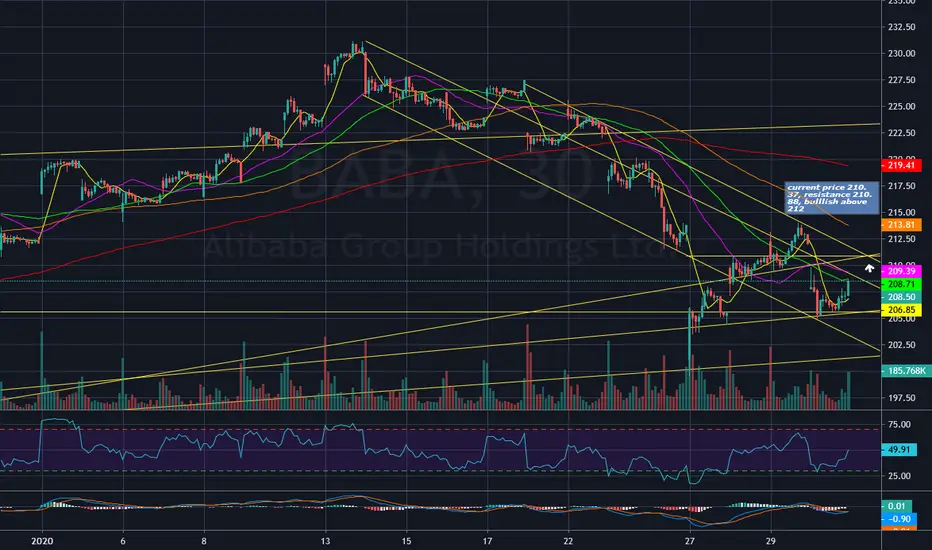Click the 212.50 price axis tick
Screen dimensions: 932x550
[x=901, y=239]
